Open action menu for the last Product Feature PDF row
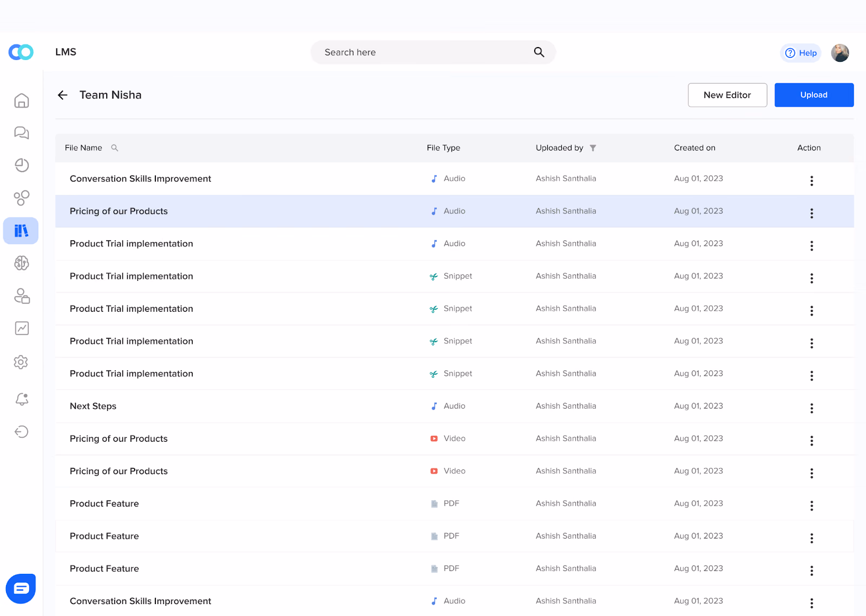 tap(812, 571)
